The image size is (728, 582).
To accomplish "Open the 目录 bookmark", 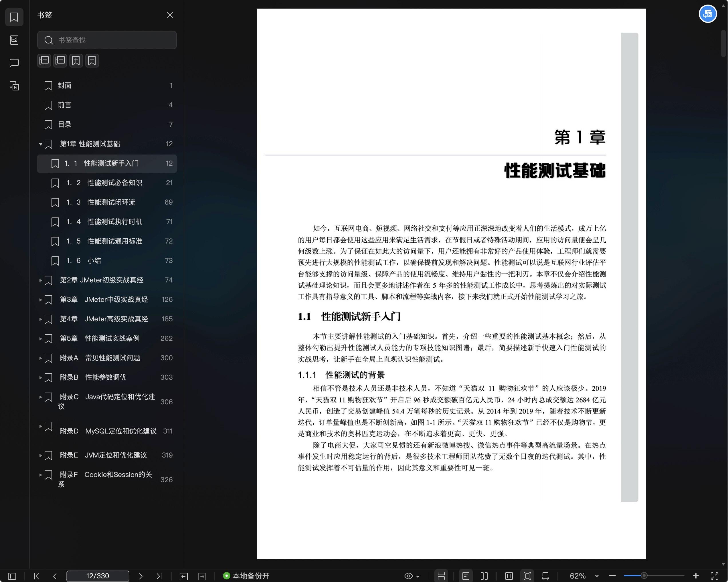I will coord(107,124).
